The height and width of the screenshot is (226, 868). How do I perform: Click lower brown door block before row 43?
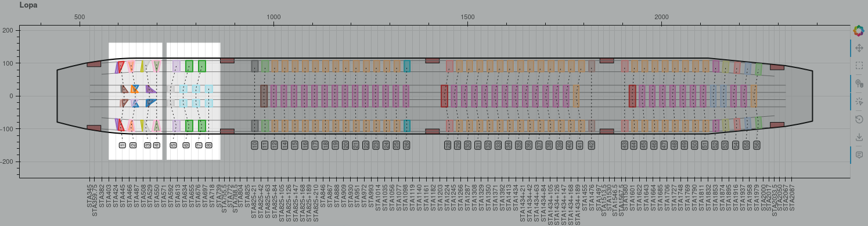[x=607, y=131]
